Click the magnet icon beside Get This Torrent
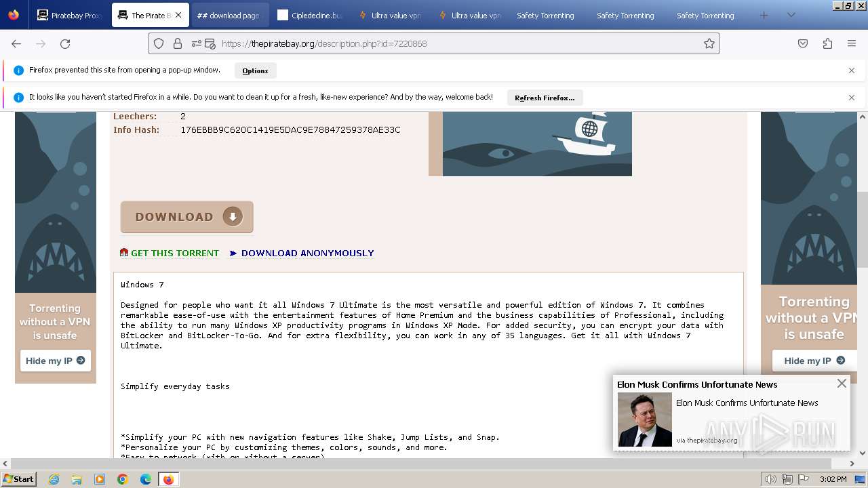The height and width of the screenshot is (488, 868). (x=124, y=253)
